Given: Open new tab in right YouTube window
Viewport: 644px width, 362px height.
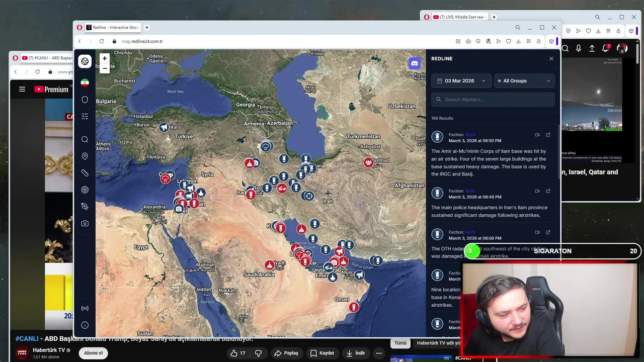Looking at the screenshot, I should (494, 17).
